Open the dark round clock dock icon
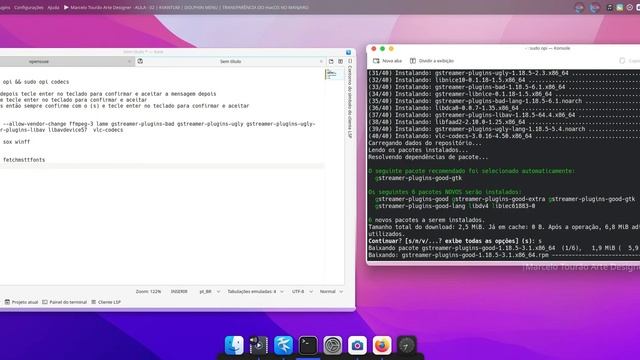Viewport: 640px width, 360px height. tap(407, 345)
